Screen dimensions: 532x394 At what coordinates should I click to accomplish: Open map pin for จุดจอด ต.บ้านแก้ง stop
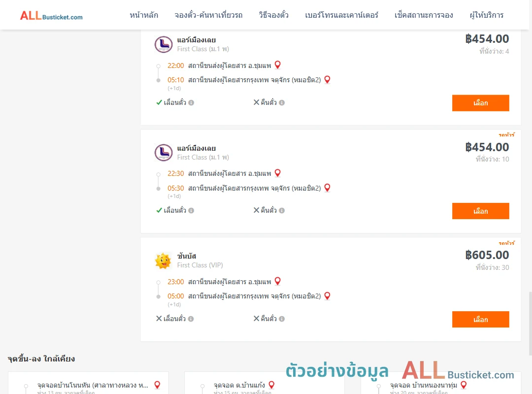coord(271,385)
